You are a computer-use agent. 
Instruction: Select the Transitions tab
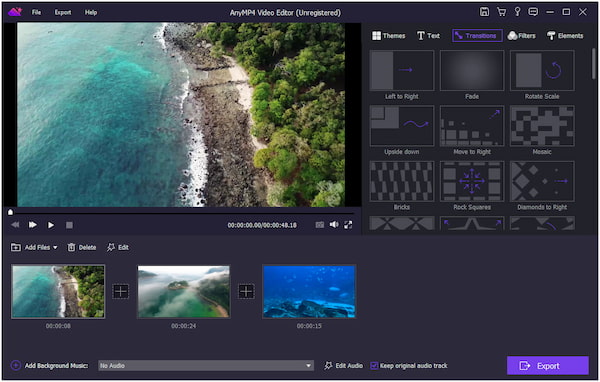tap(477, 36)
